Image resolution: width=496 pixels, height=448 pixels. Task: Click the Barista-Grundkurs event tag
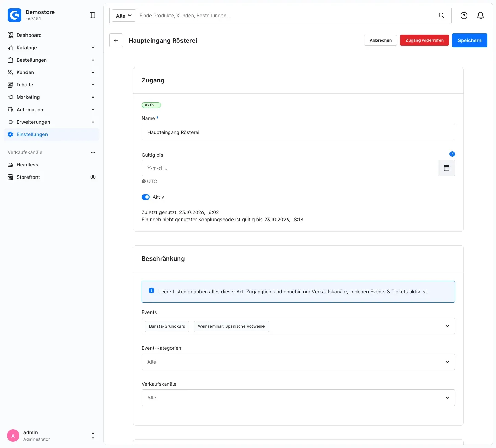tap(167, 326)
